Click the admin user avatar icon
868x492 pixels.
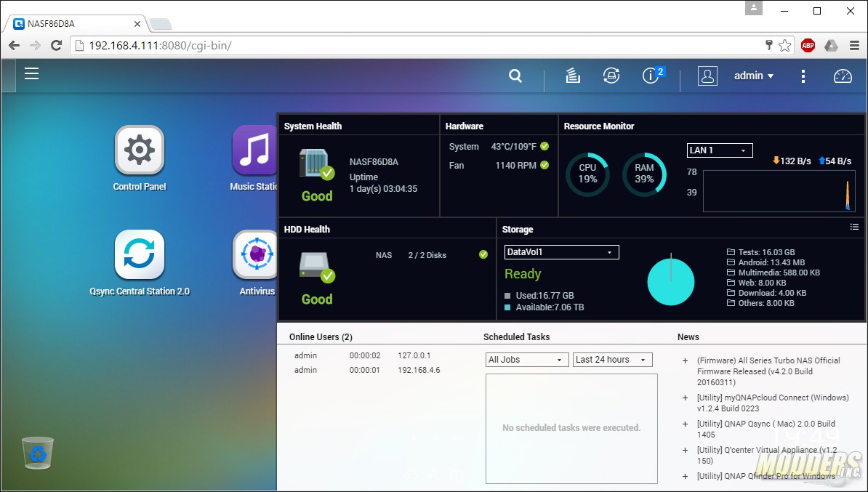click(707, 76)
